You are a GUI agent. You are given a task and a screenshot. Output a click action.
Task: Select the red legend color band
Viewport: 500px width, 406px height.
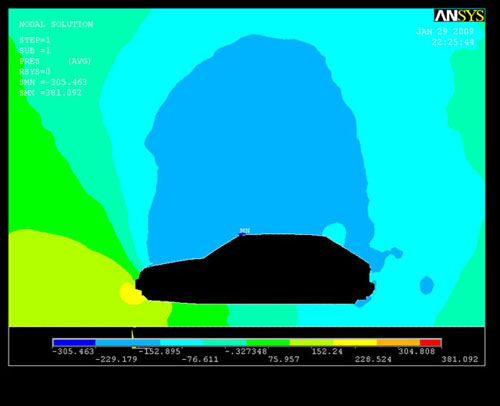click(x=431, y=343)
